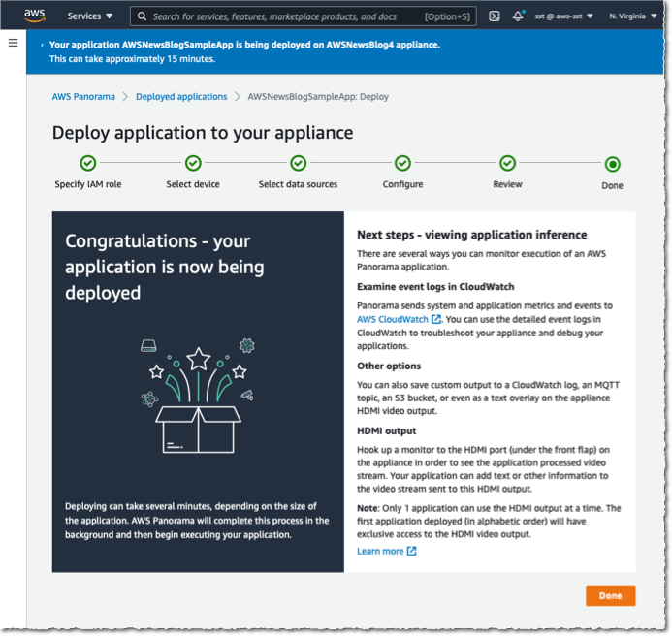Click the HDMI output heading
672x636 pixels.
click(387, 431)
